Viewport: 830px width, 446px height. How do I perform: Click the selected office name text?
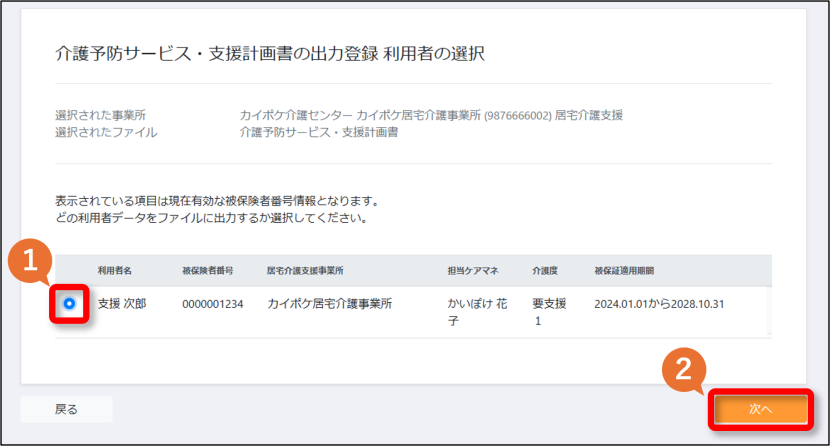[x=431, y=115]
